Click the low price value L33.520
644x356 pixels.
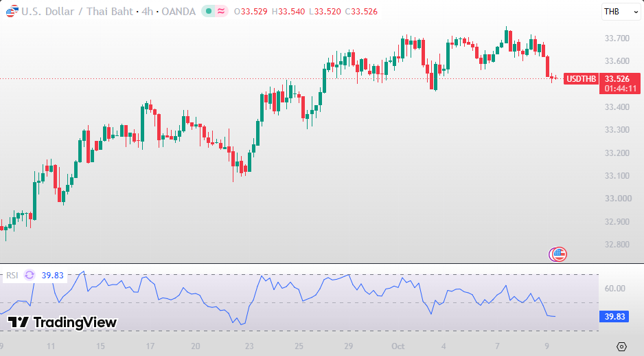(325, 12)
